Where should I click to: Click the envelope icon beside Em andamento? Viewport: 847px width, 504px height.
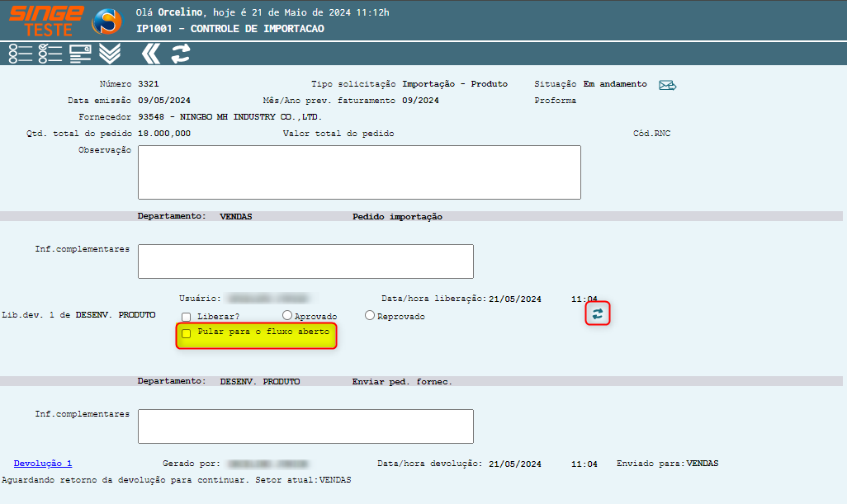coord(667,85)
